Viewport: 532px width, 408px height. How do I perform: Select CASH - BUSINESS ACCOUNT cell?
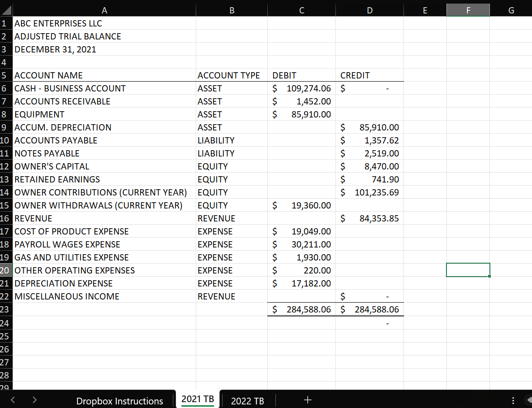coord(104,88)
